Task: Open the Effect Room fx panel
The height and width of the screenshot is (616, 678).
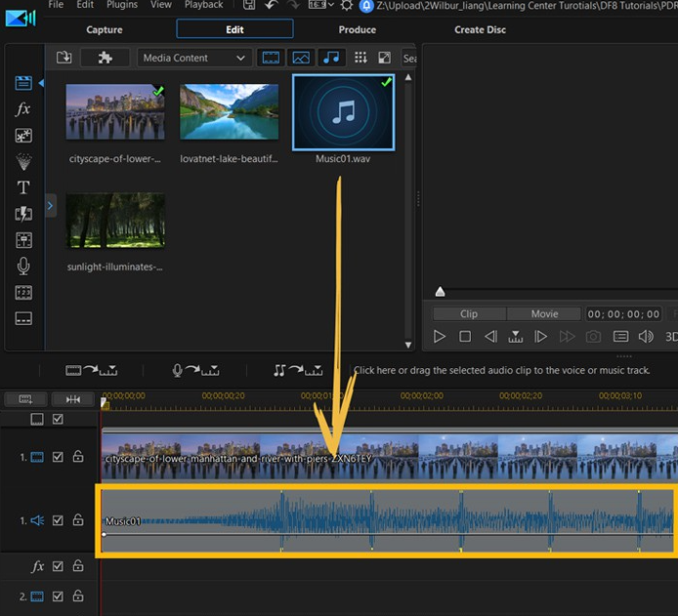Action: coord(23,109)
